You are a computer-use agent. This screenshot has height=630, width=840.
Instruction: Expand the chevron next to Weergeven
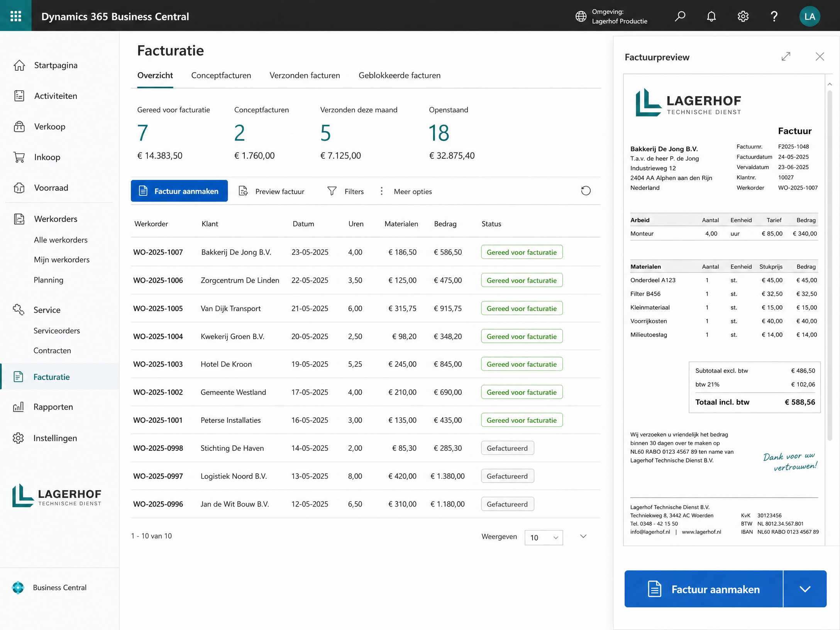pos(583,536)
